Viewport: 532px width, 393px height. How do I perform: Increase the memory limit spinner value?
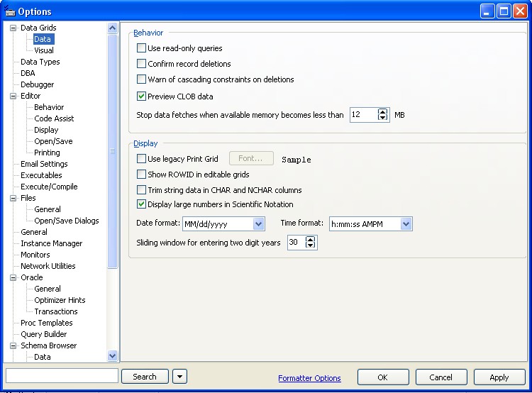coord(384,111)
